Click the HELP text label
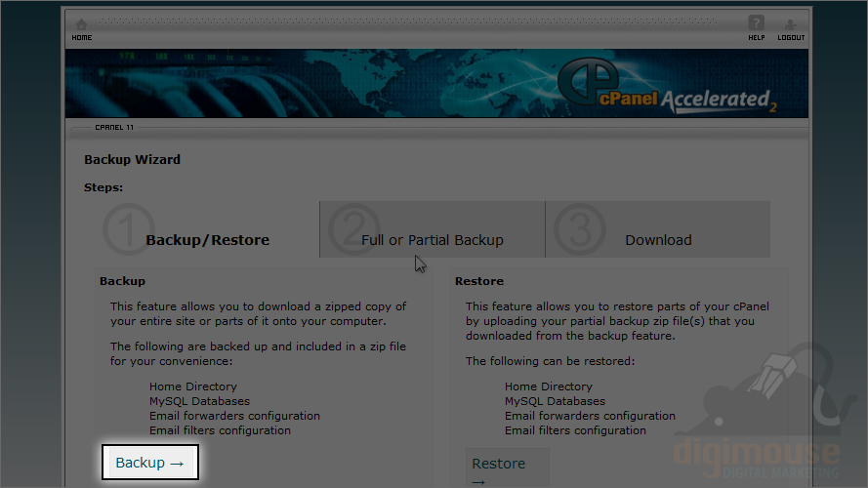The image size is (868, 488). 757,38
